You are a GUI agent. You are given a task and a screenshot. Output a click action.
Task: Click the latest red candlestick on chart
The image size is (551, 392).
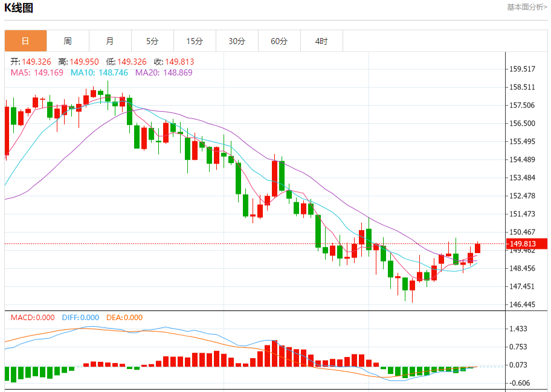[x=477, y=248]
